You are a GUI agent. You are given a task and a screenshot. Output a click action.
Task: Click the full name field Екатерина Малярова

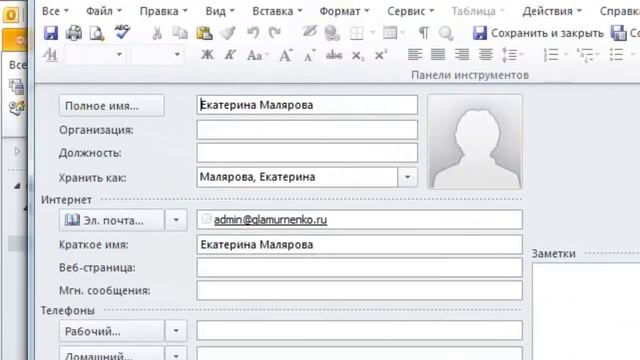pos(307,105)
